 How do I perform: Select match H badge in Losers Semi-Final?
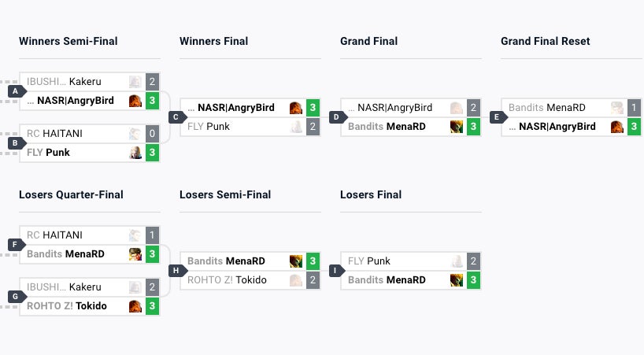coord(176,271)
